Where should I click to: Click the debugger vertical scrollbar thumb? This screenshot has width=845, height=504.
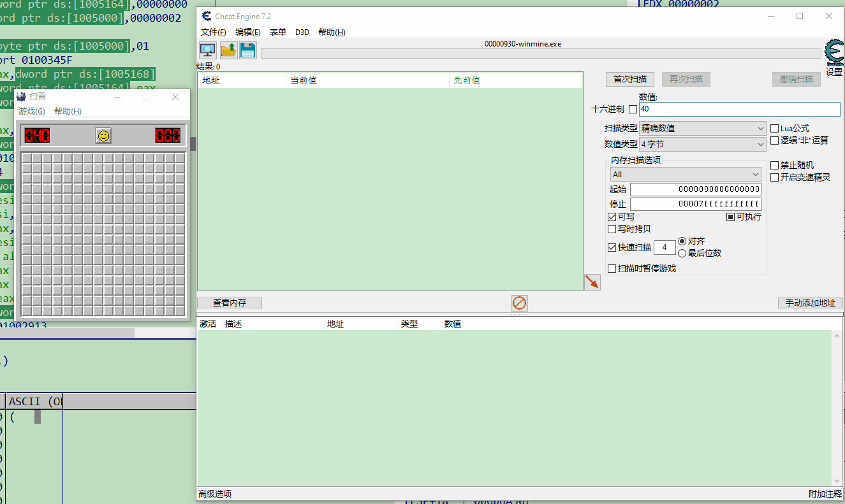(x=193, y=144)
